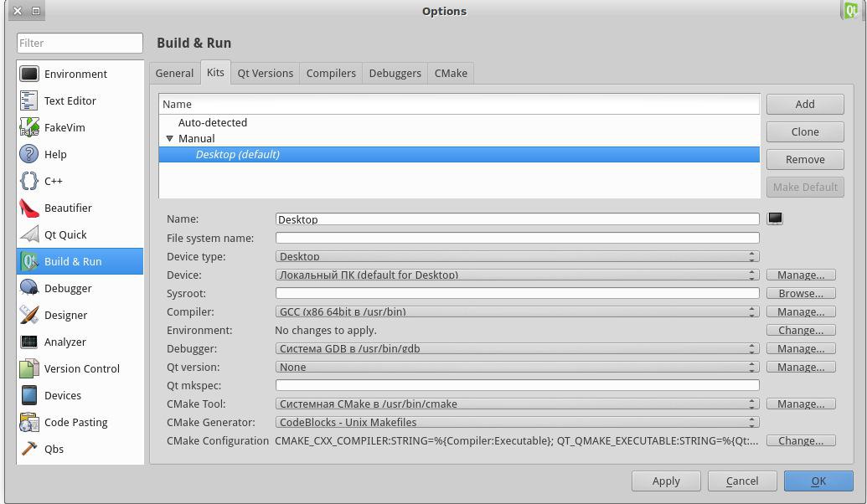867x504 pixels.
Task: Open the Environment settings category icon
Action: pyautogui.click(x=28, y=74)
